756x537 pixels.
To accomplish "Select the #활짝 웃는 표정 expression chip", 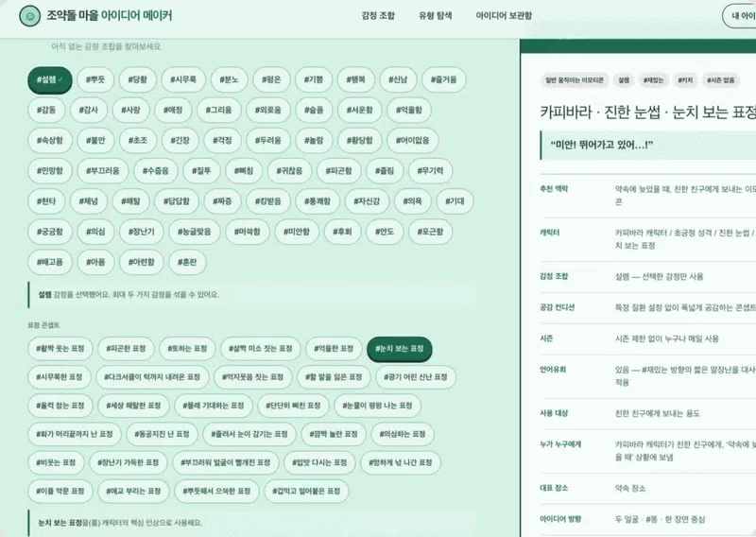I will click(60, 348).
